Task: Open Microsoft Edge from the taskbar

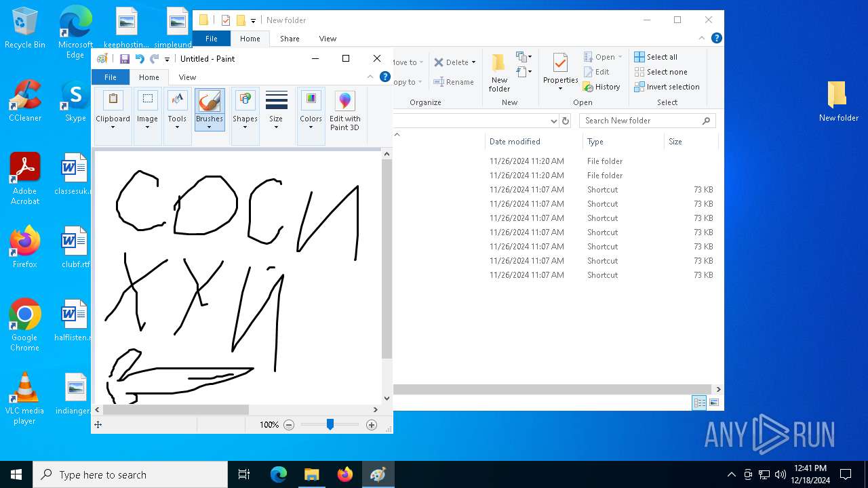Action: 279,474
